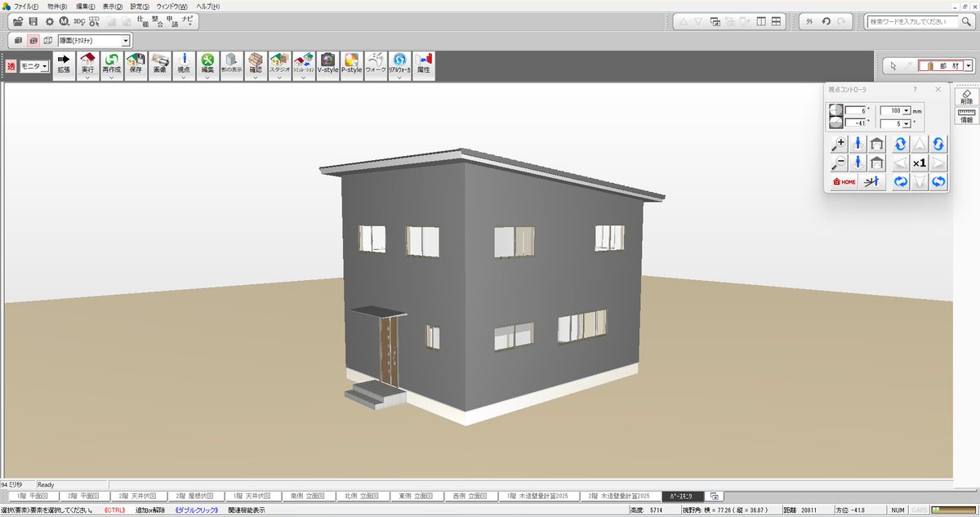The image size is (980, 517).
Task: Switch to 2階 屋根伏図 tab
Action: pos(195,496)
